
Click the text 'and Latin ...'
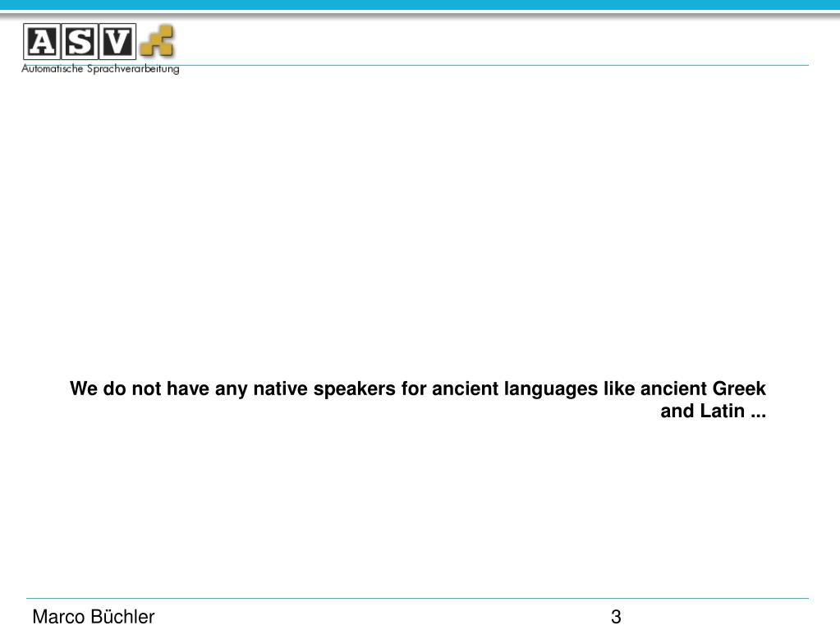(713, 411)
